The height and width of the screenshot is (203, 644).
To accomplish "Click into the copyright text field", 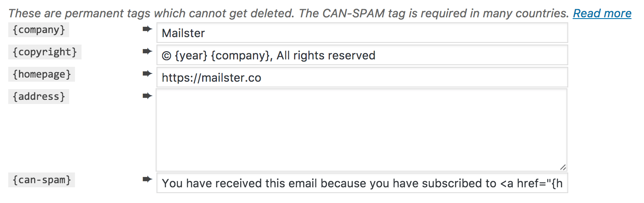I will pos(453,55).
